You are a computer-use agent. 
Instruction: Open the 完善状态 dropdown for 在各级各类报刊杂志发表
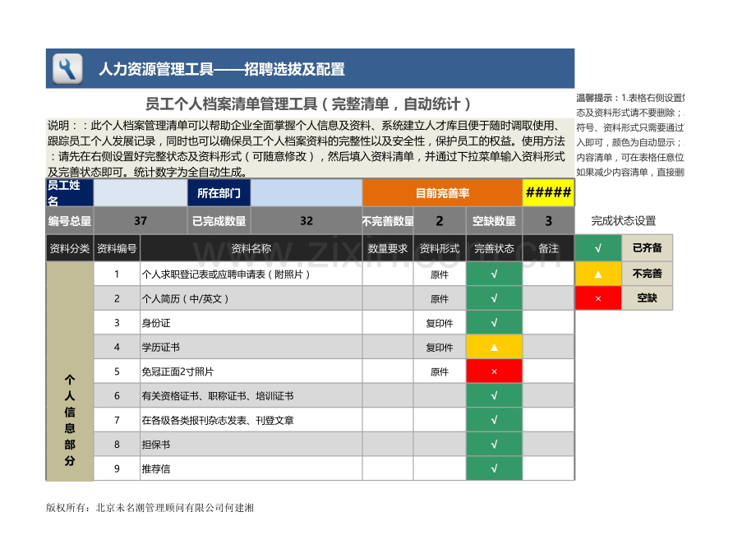click(x=493, y=420)
